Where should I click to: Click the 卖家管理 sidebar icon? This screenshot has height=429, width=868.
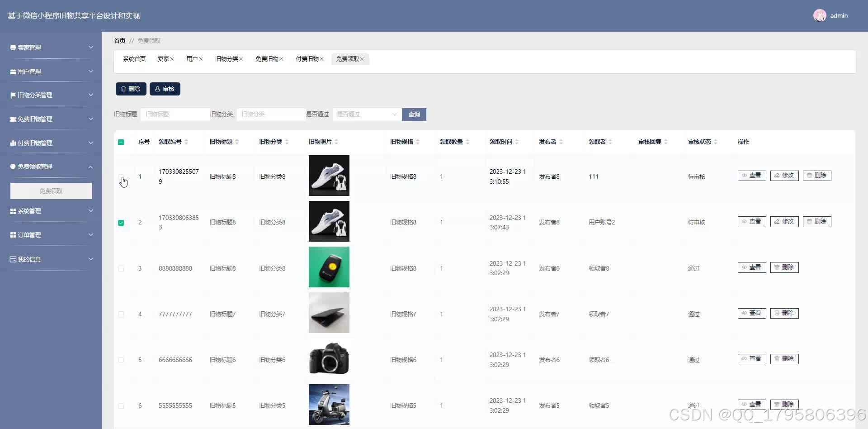click(13, 48)
